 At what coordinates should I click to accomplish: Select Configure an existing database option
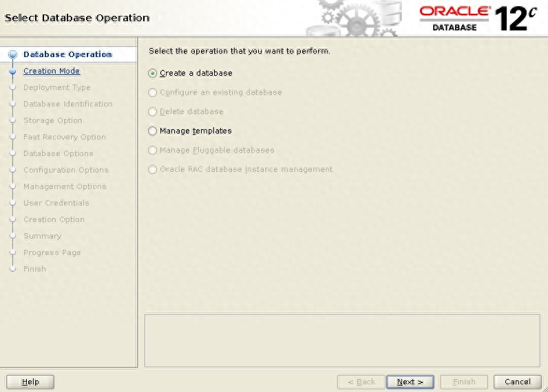[153, 92]
